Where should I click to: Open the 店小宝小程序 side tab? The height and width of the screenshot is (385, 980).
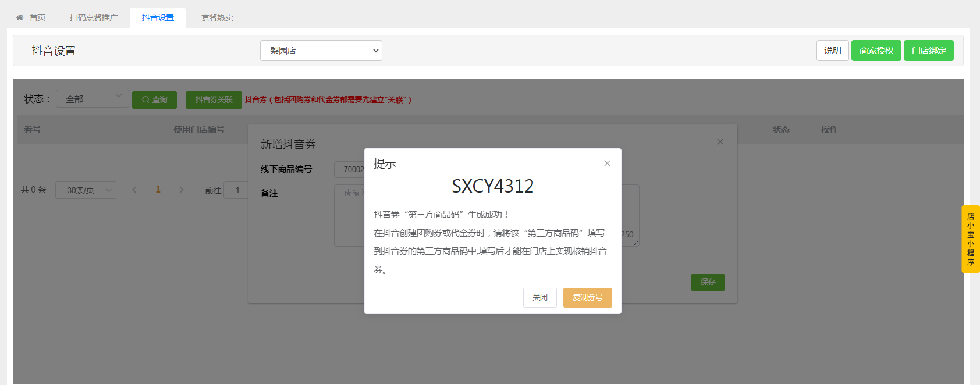971,239
